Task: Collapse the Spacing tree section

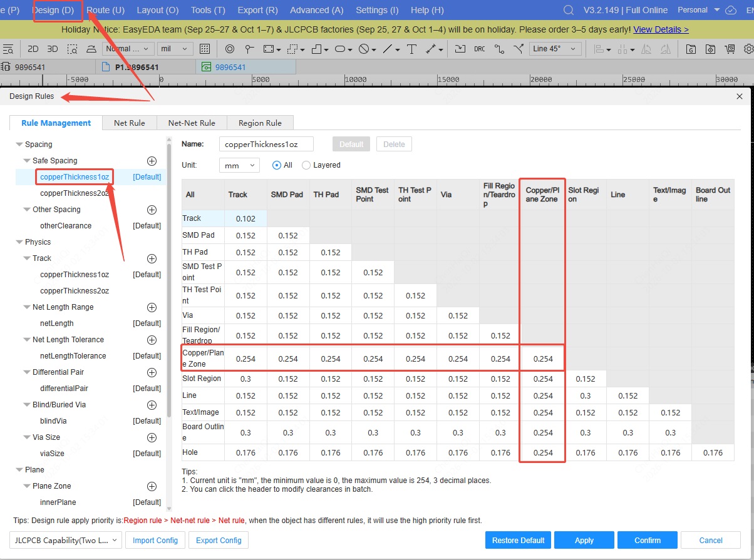Action: (x=19, y=145)
